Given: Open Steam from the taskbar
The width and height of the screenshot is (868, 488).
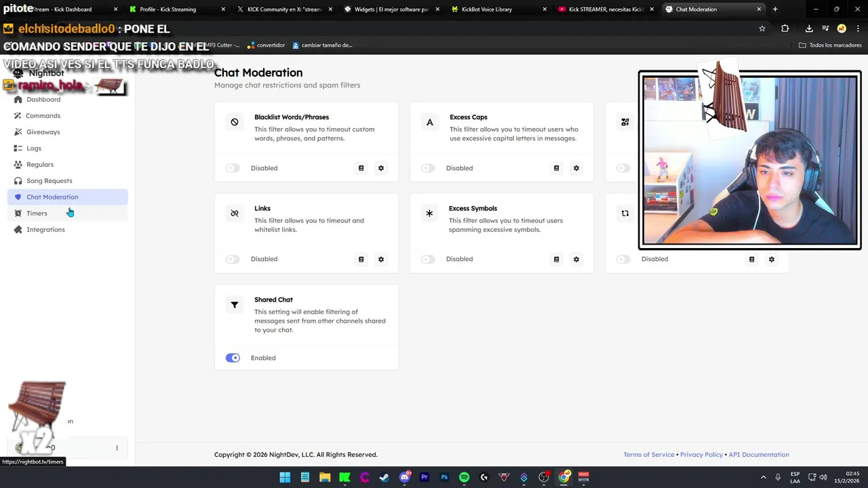Looking at the screenshot, I should click(384, 477).
